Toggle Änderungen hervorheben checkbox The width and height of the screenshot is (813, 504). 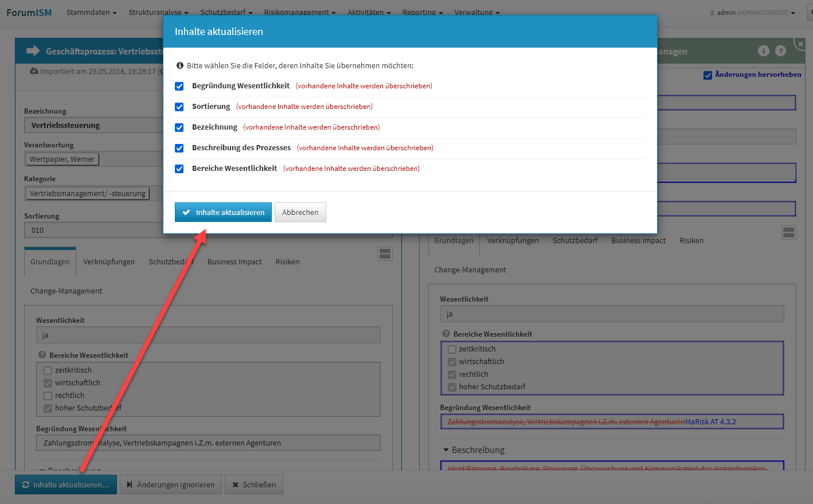(x=708, y=75)
